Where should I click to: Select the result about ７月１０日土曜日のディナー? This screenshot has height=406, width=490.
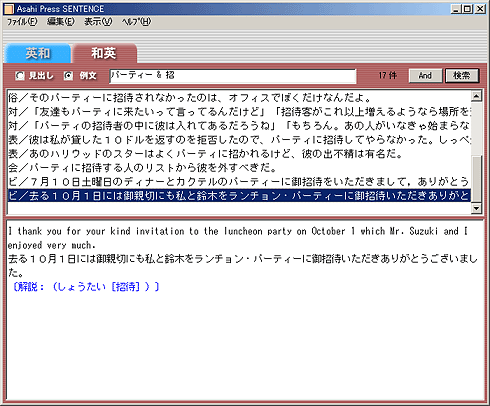point(239,182)
